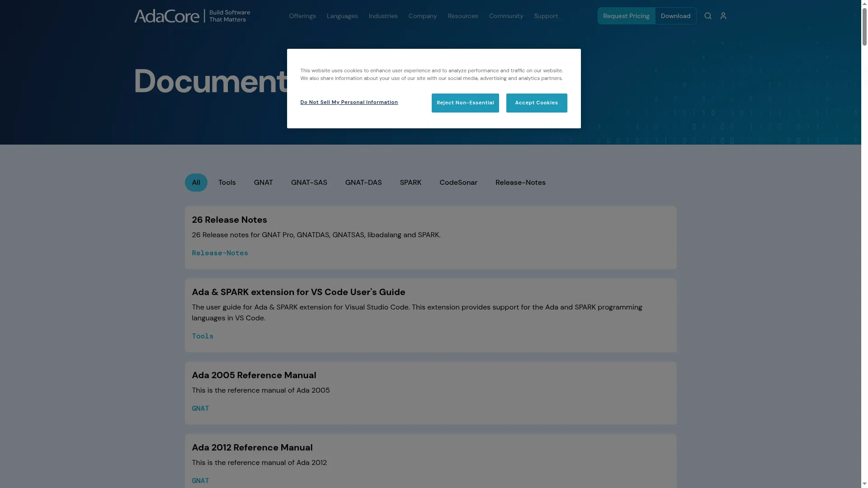Click GNAT tag under Ada 2005 manual

coord(200,408)
